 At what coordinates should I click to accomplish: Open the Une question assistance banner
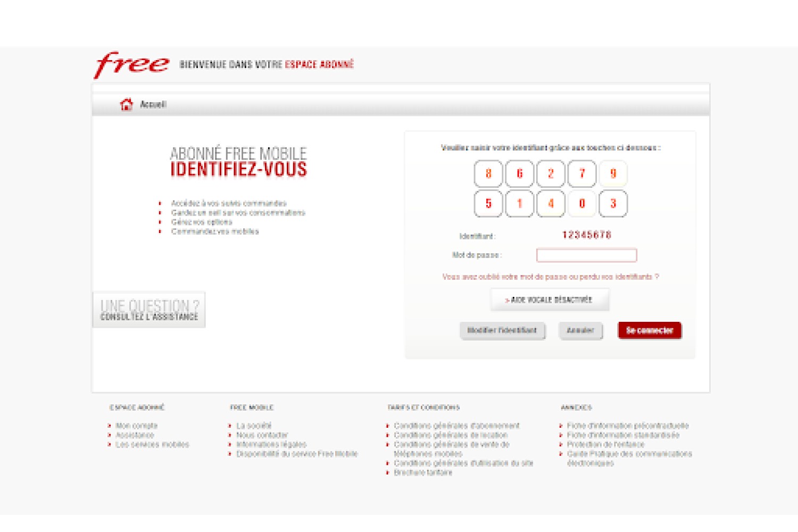click(149, 310)
